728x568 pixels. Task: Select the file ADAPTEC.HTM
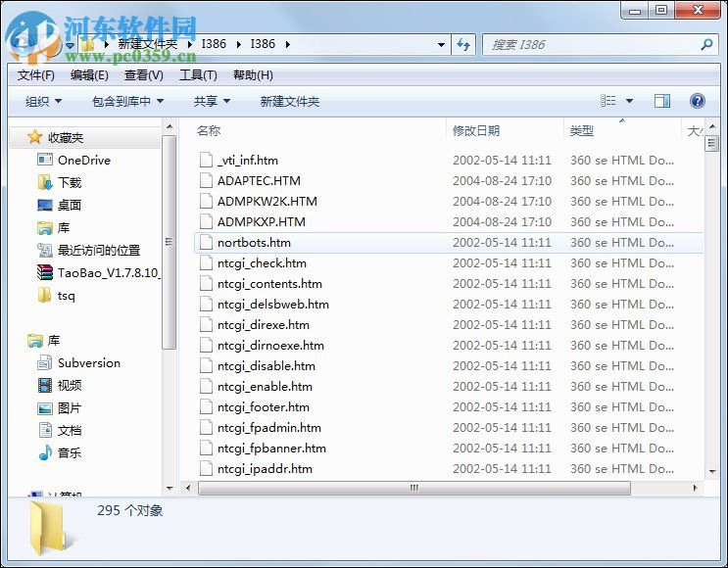259,181
